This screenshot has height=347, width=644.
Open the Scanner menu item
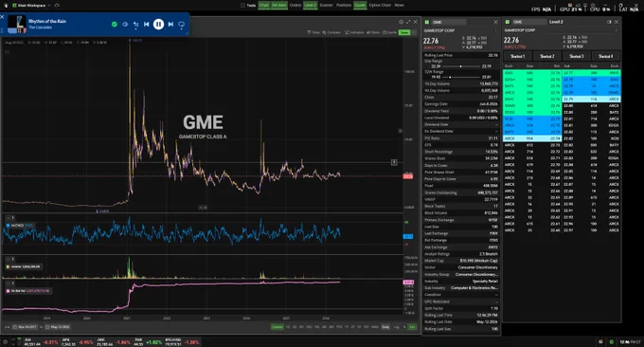326,6
